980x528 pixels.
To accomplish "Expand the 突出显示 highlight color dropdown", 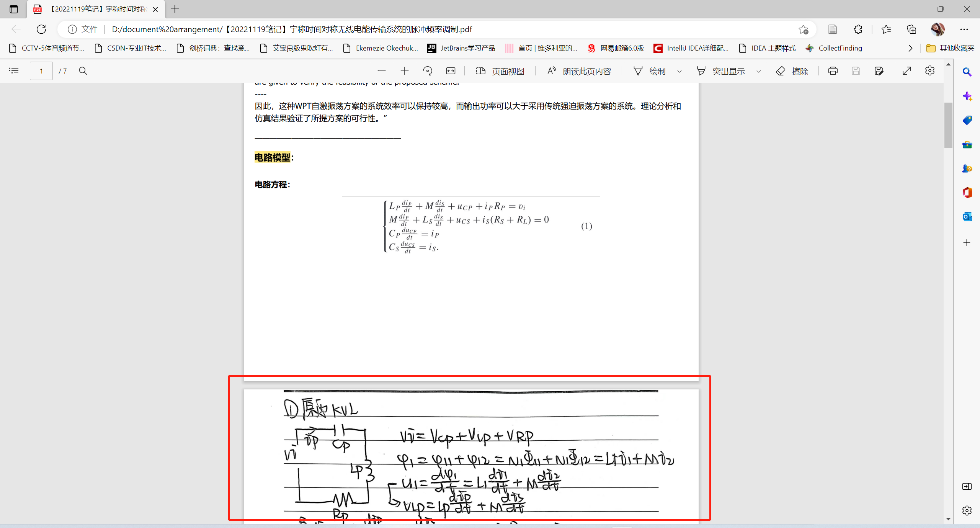I will 758,71.
